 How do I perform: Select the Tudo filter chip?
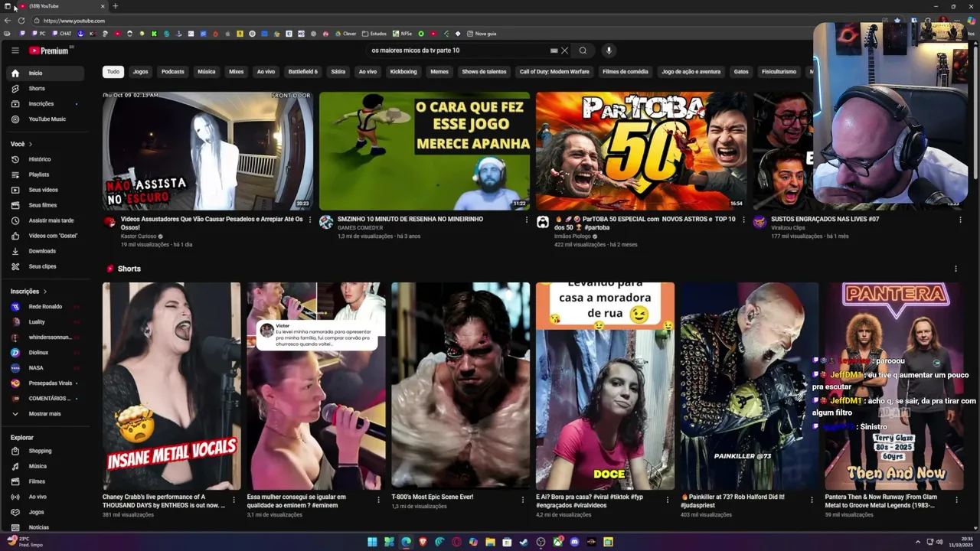coord(113,72)
